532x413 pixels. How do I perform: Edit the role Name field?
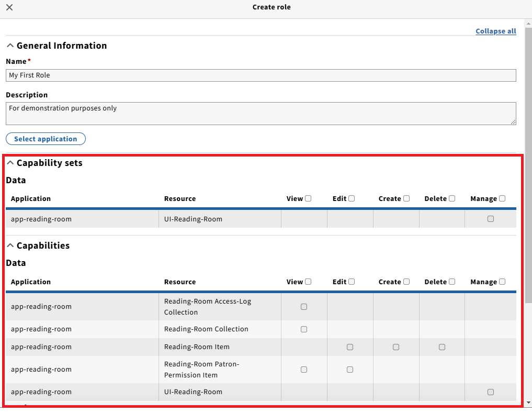pyautogui.click(x=261, y=75)
